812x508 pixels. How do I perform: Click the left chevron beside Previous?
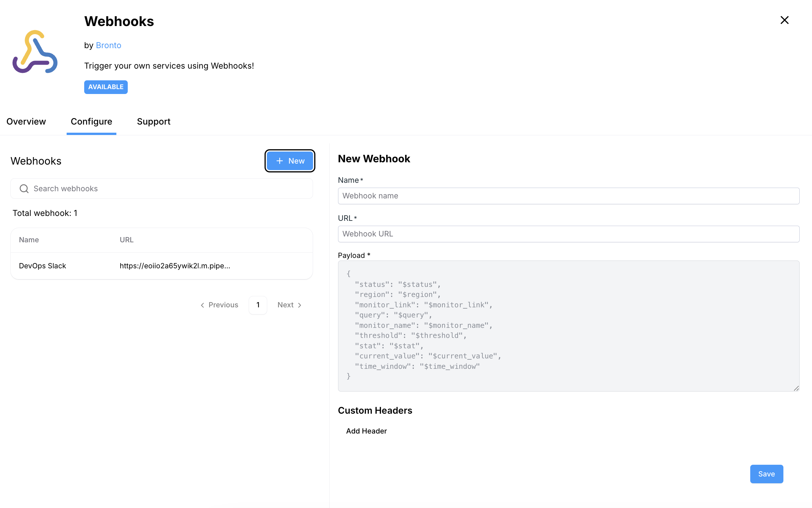[203, 305]
